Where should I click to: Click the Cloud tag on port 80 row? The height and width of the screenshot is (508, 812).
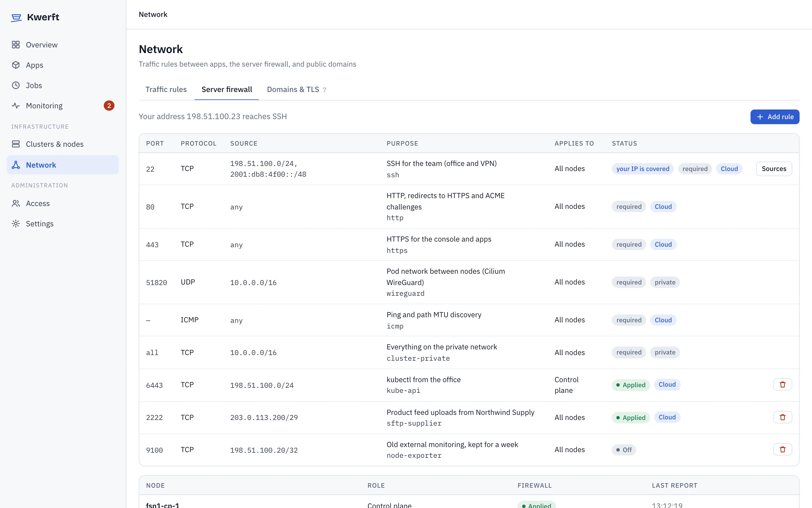(x=663, y=207)
